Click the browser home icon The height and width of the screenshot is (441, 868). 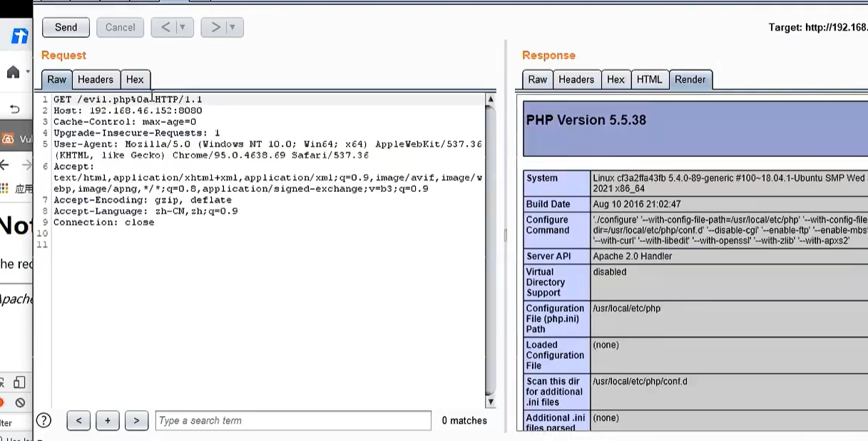(x=13, y=72)
